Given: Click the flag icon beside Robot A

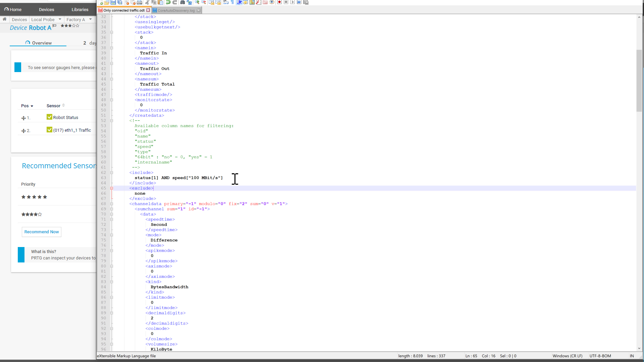Looking at the screenshot, I should tap(54, 26).
